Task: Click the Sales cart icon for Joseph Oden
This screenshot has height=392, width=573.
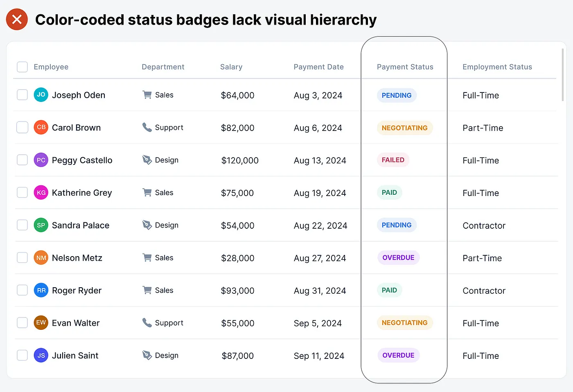Action: [x=147, y=95]
